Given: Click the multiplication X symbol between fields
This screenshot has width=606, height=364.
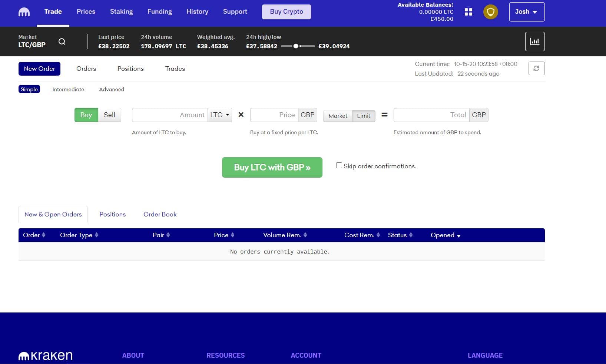Looking at the screenshot, I should pyautogui.click(x=241, y=115).
